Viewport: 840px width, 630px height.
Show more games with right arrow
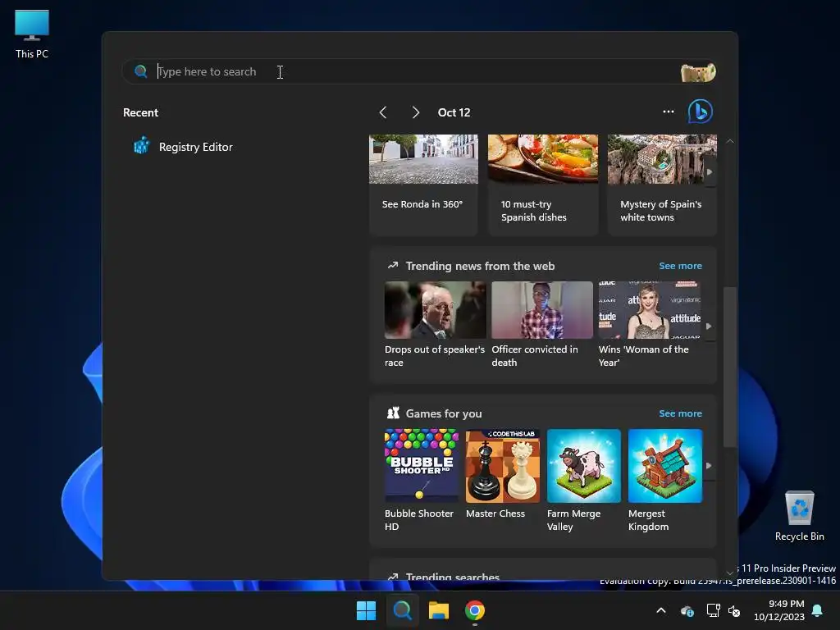pos(709,466)
